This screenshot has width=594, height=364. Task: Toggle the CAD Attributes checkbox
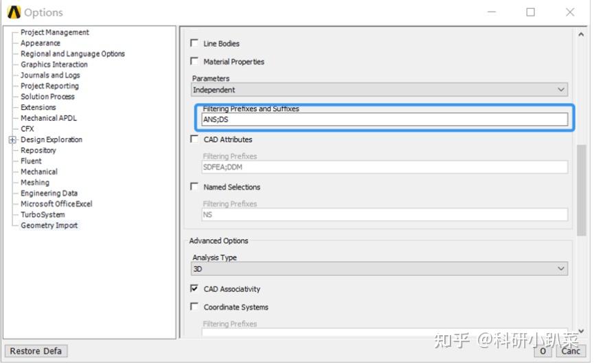pos(194,139)
